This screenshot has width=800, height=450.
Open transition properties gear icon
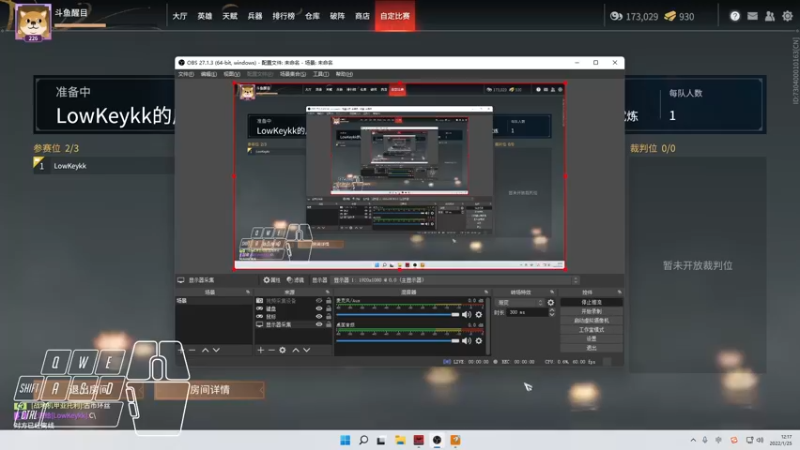click(x=551, y=303)
